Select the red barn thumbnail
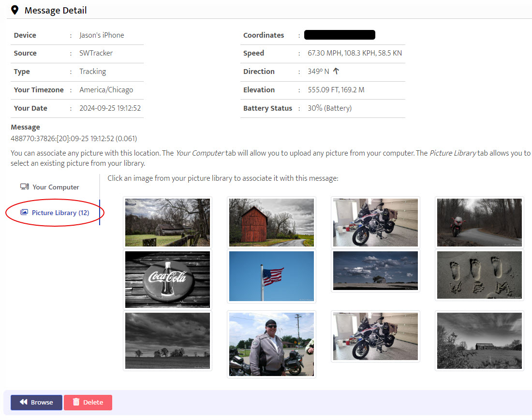The image size is (532, 420). pyautogui.click(x=271, y=222)
